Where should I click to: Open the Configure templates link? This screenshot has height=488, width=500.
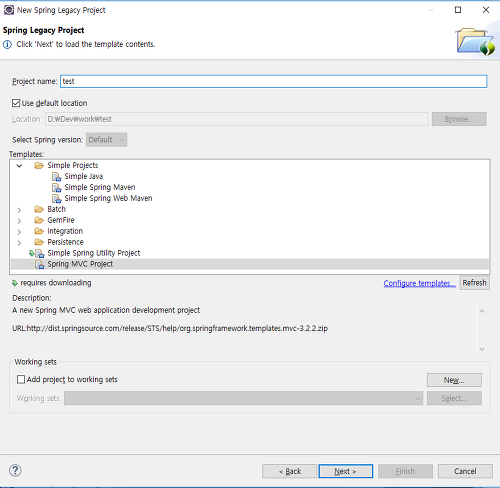pyautogui.click(x=419, y=283)
